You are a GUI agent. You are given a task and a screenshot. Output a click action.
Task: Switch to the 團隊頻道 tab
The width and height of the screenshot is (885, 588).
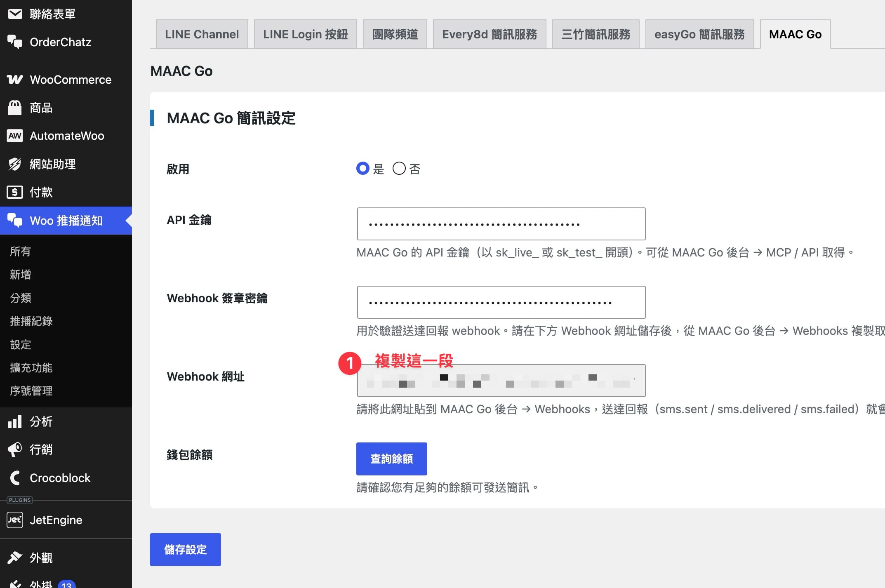(395, 34)
